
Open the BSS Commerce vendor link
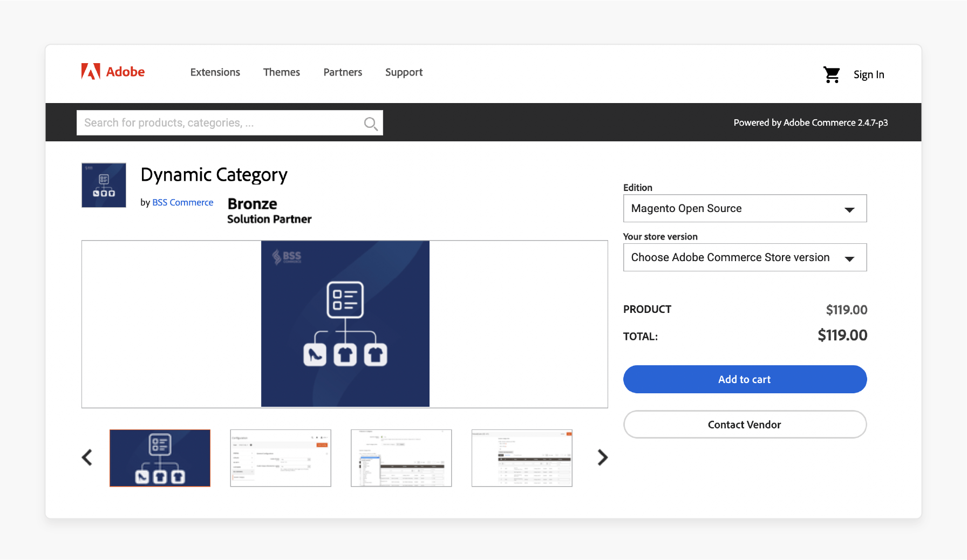point(183,202)
